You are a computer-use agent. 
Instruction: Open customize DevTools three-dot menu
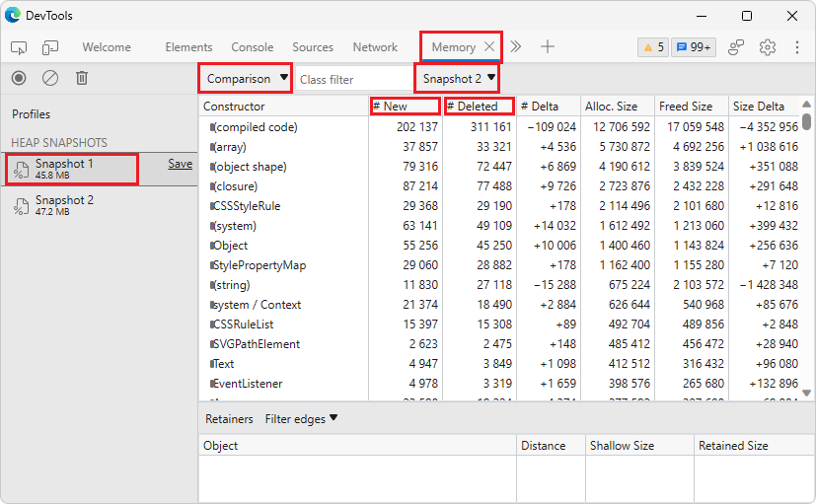(796, 47)
